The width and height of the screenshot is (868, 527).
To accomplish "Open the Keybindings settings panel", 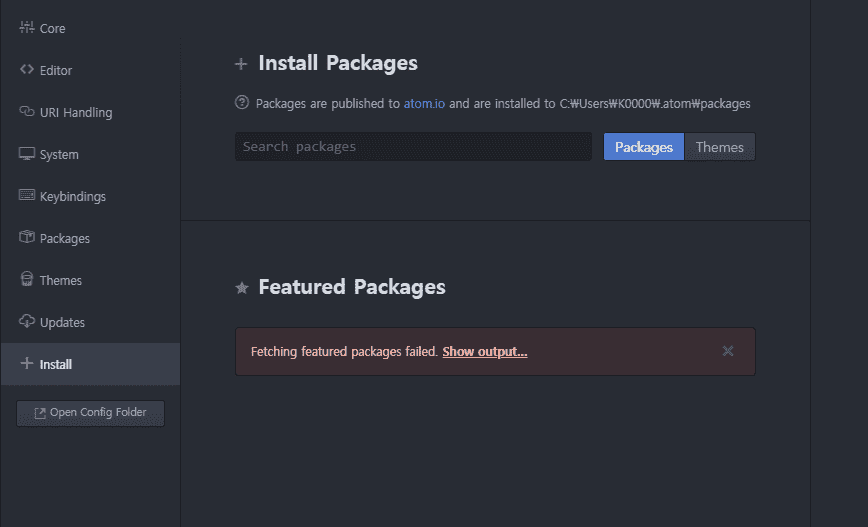I will click(72, 196).
